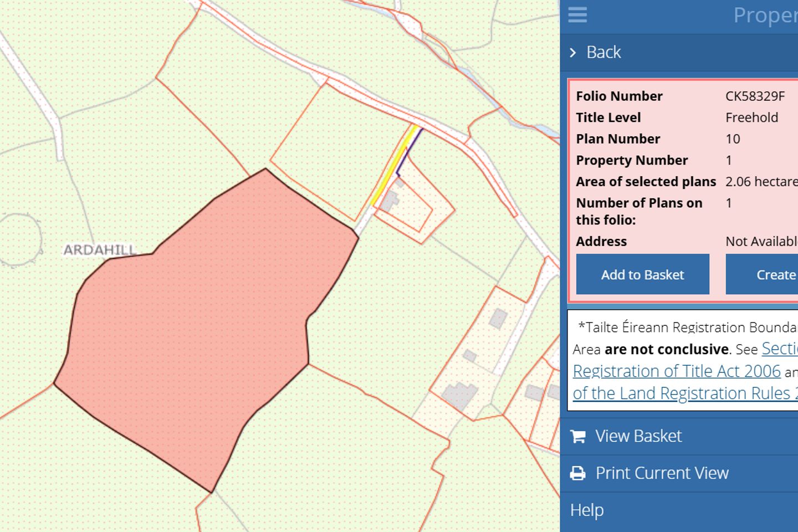The image size is (798, 532).
Task: Click the shopping cart icon
Action: tap(577, 437)
